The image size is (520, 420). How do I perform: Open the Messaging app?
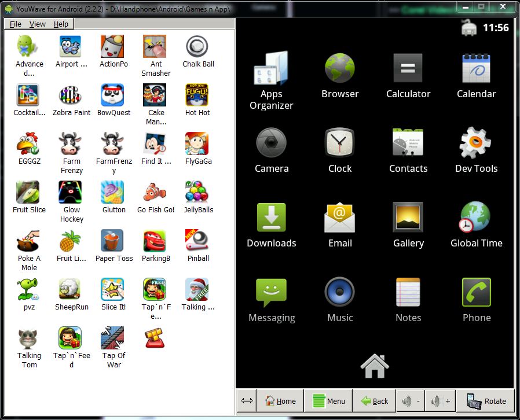click(x=271, y=291)
